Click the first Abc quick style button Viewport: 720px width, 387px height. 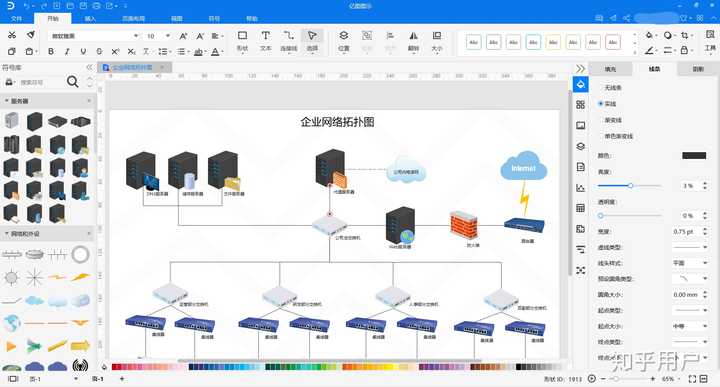473,42
